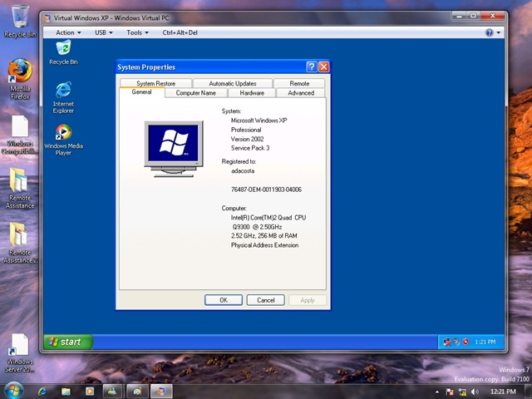Open the Tools dropdown menu
This screenshot has width=532, height=399.
click(x=137, y=32)
